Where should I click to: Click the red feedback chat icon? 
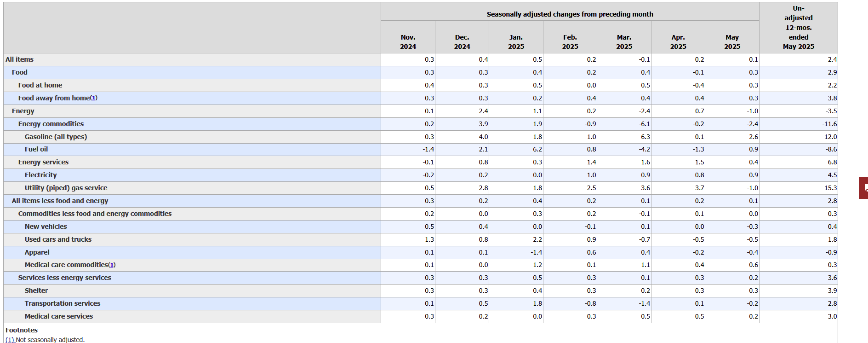[x=863, y=188]
